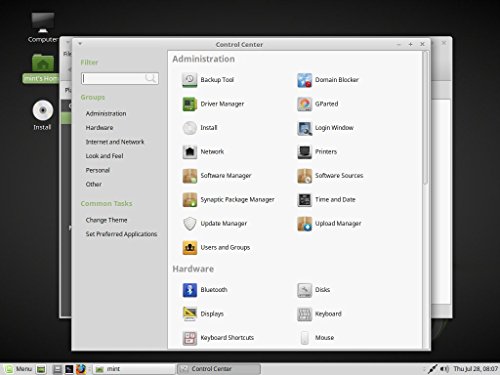
Task: Click the Install desktop disc icon
Action: (x=43, y=110)
